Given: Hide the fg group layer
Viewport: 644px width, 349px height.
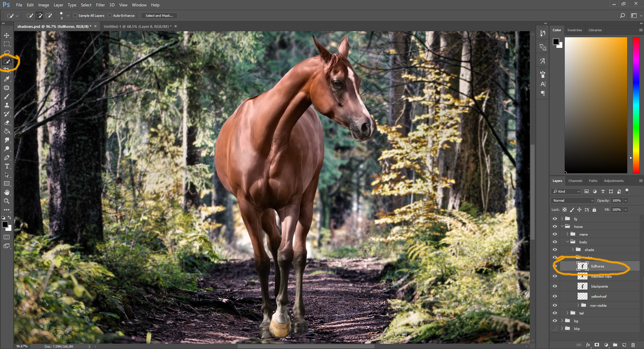Looking at the screenshot, I should point(555,219).
